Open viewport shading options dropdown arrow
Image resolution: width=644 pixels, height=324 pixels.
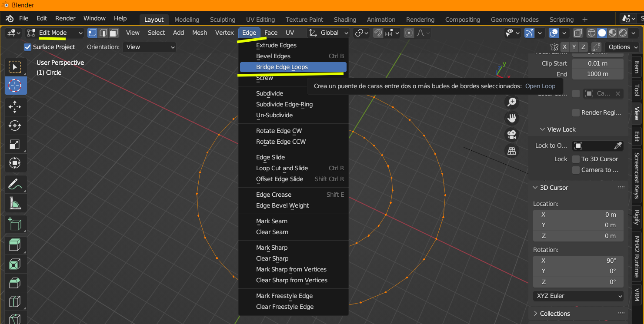coord(634,33)
